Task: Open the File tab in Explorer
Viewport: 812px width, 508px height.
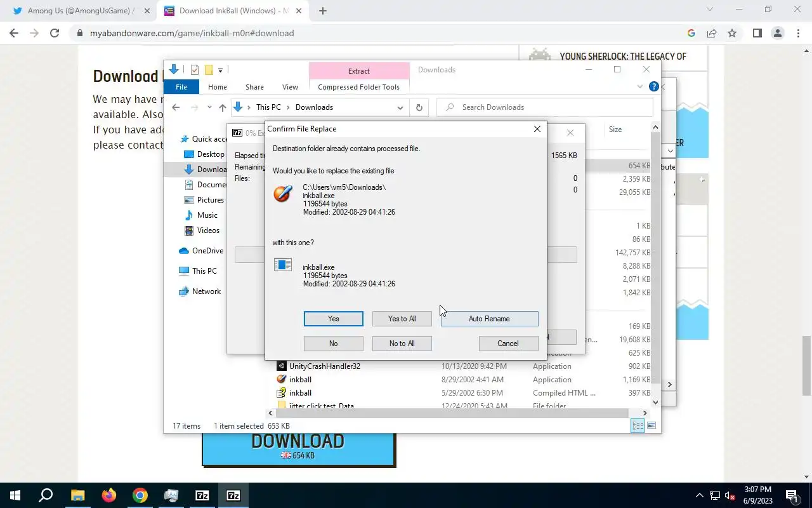Action: (x=181, y=87)
